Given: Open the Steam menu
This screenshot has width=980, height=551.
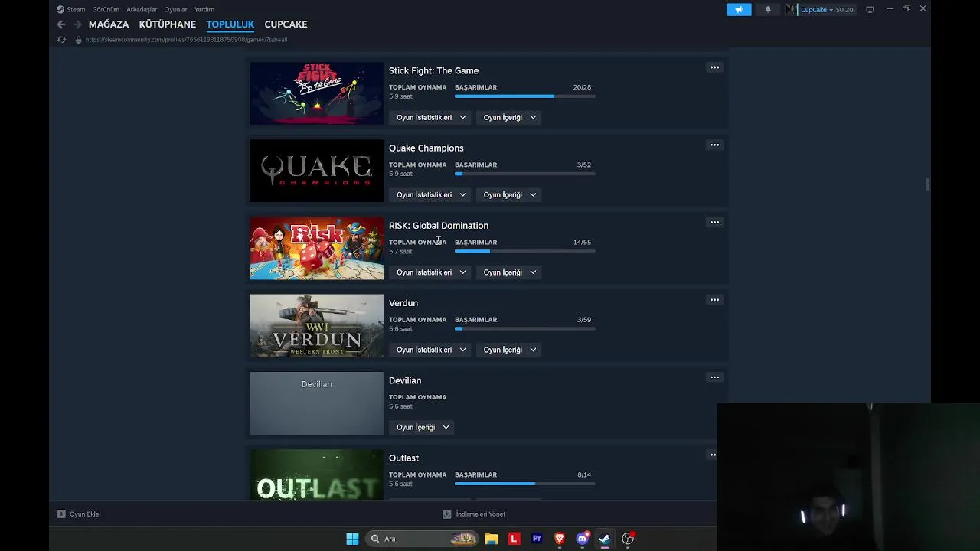Looking at the screenshot, I should (x=70, y=9).
